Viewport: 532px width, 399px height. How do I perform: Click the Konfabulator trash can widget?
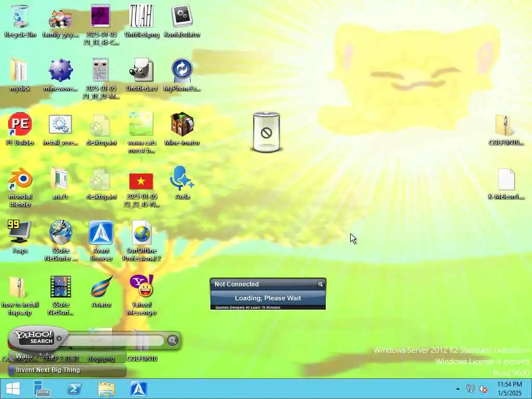pyautogui.click(x=267, y=132)
